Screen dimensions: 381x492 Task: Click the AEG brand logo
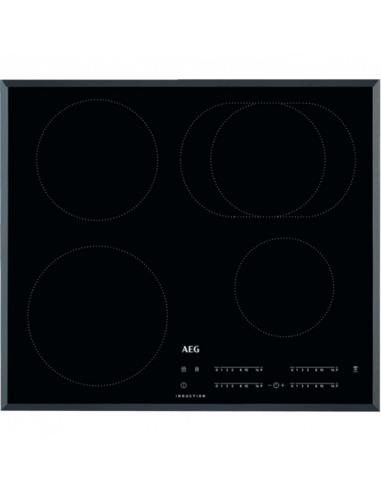(x=191, y=349)
